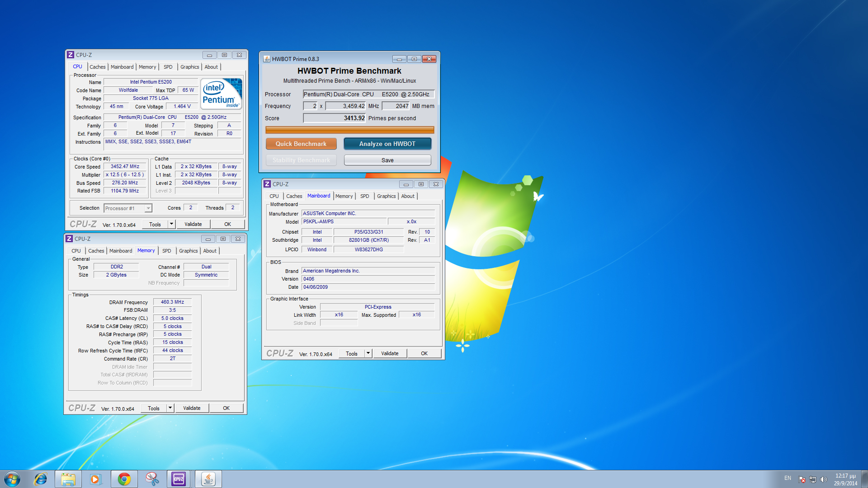Minimize the Memory CPU-Z window

coord(208,239)
